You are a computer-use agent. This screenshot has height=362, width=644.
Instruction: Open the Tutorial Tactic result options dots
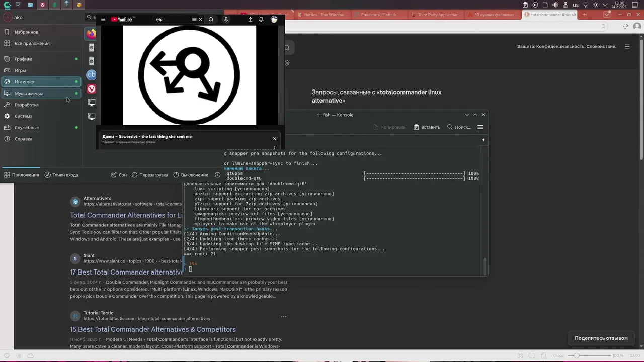284,317
